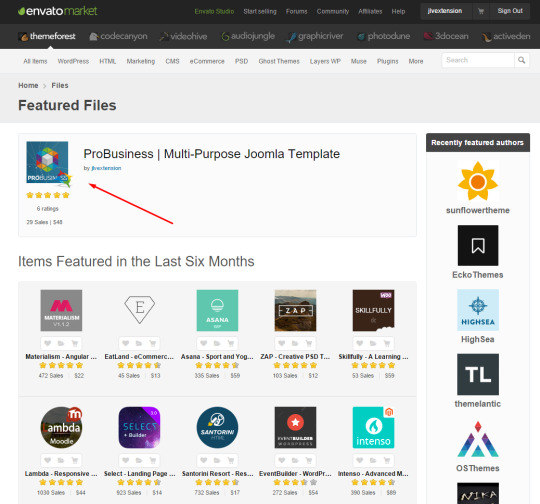Click the ProBusiness featured thumbnail
Screen dimensions: 540x504
click(47, 162)
